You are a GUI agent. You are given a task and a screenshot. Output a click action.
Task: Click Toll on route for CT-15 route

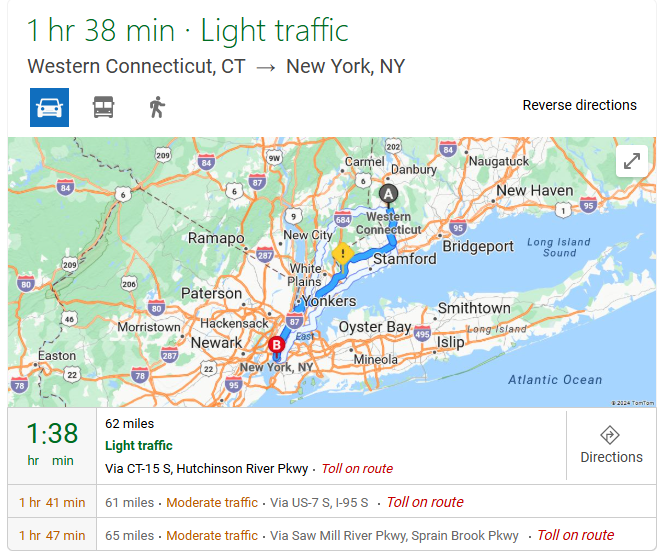coord(357,468)
